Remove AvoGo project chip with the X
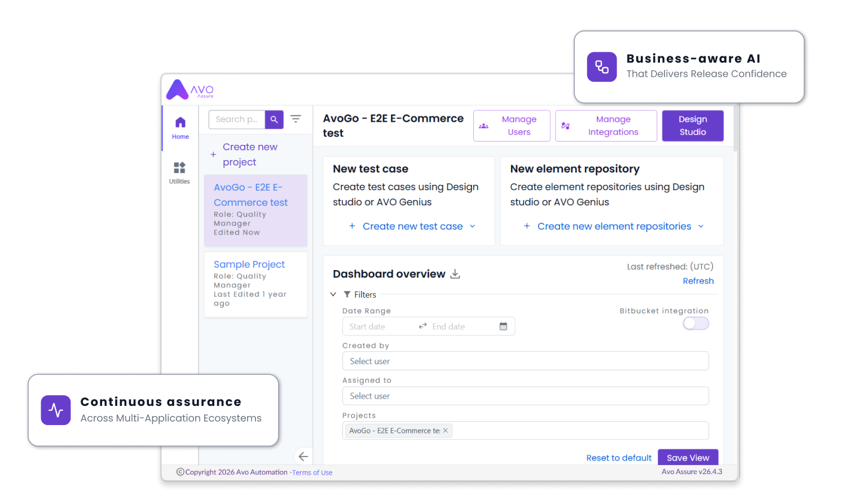Viewport: 841px width, 504px height. pos(446,431)
